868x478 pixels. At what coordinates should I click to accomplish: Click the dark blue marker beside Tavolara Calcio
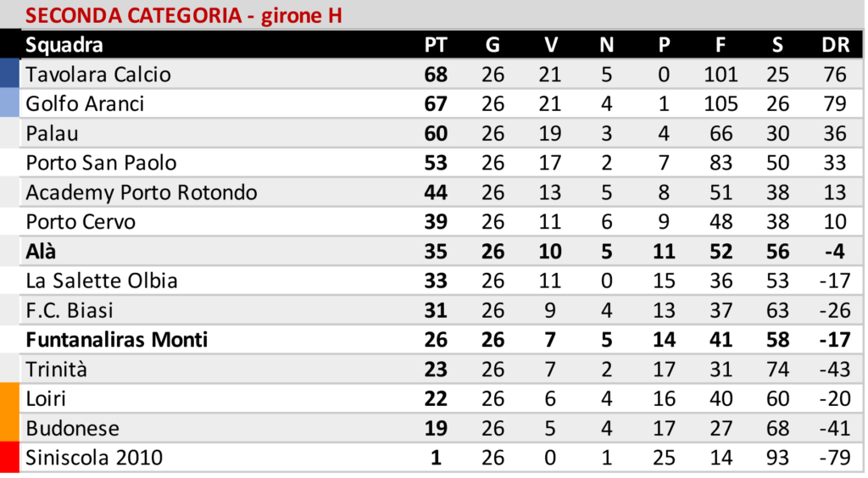point(9,75)
